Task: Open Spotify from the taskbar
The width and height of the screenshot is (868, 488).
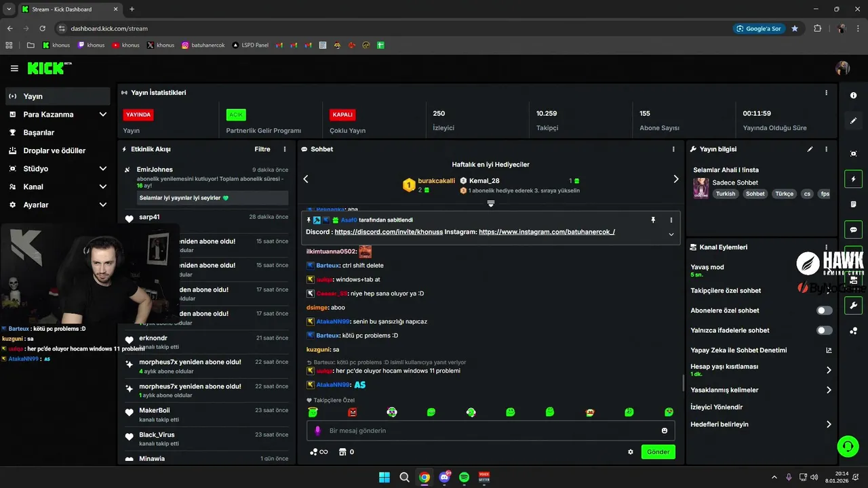Action: click(464, 477)
